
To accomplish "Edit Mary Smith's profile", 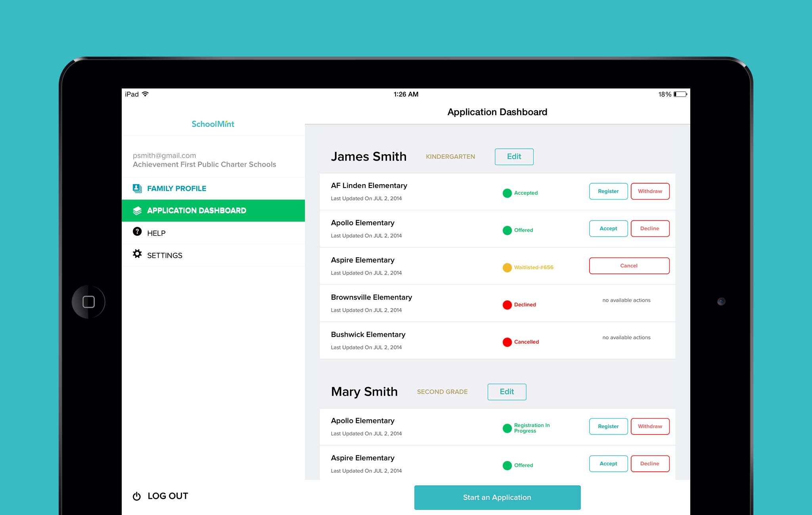I will (x=507, y=392).
